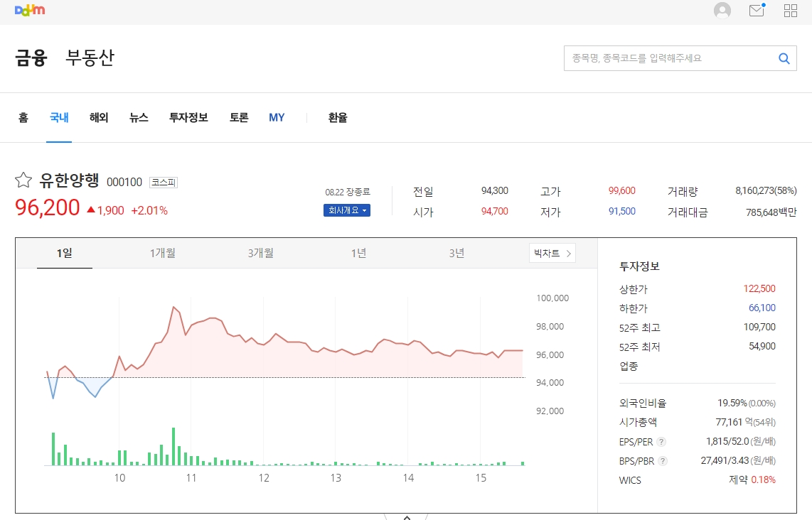This screenshot has width=812, height=520.
Task: Expand the bottom chevron panel
Action: [407, 516]
